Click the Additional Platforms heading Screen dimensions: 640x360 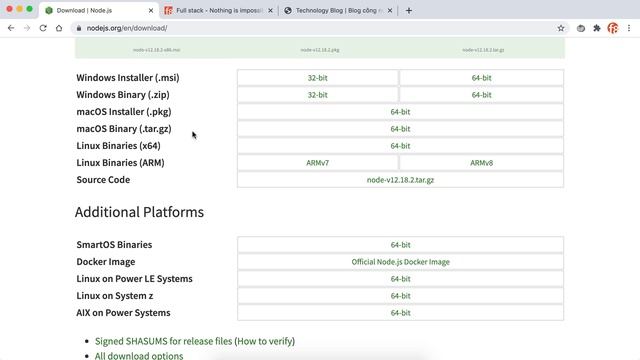click(x=139, y=212)
